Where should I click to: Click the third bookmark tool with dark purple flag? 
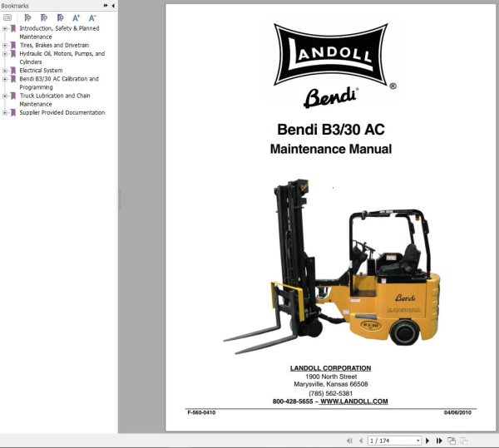(60, 17)
